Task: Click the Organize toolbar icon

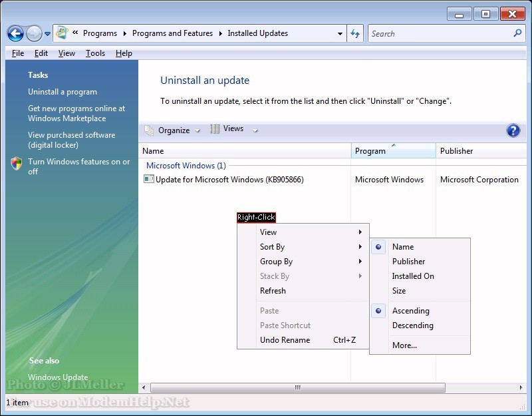Action: (149, 130)
